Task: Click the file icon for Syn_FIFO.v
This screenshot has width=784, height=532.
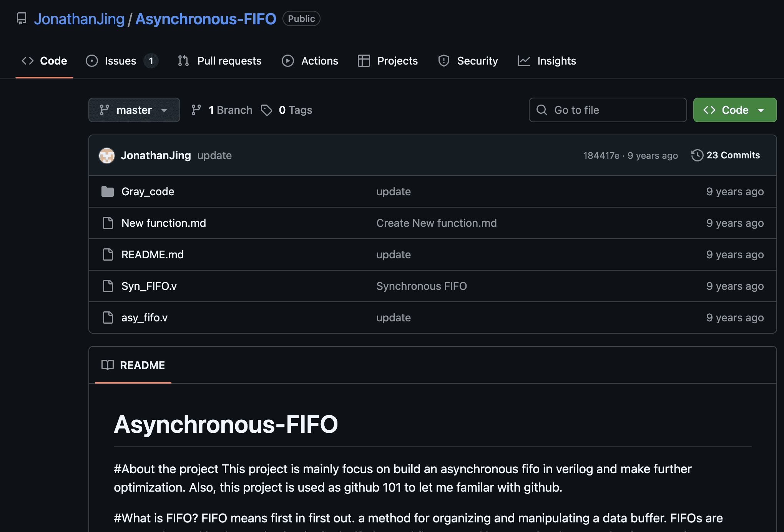Action: click(108, 286)
